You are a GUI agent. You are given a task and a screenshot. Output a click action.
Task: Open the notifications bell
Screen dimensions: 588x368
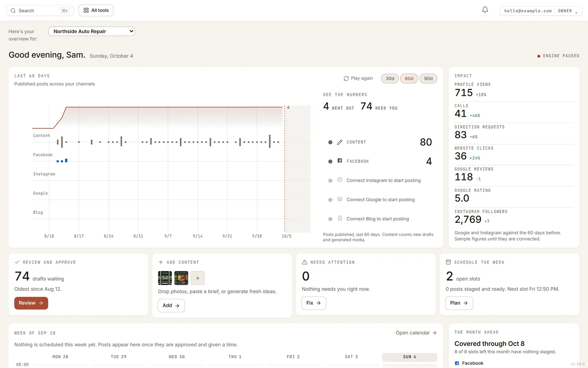tap(485, 10)
